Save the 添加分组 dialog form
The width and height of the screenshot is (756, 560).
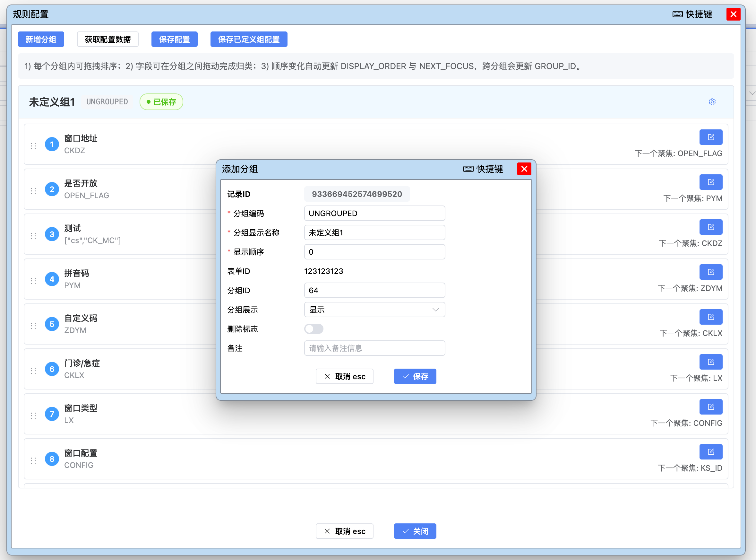(415, 376)
